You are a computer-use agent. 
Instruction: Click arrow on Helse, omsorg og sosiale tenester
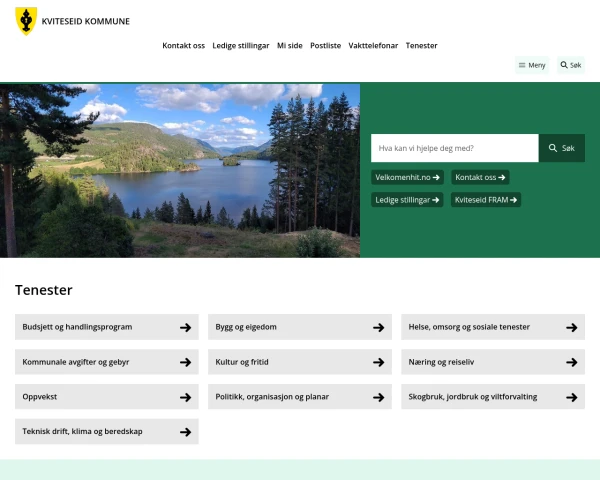572,327
